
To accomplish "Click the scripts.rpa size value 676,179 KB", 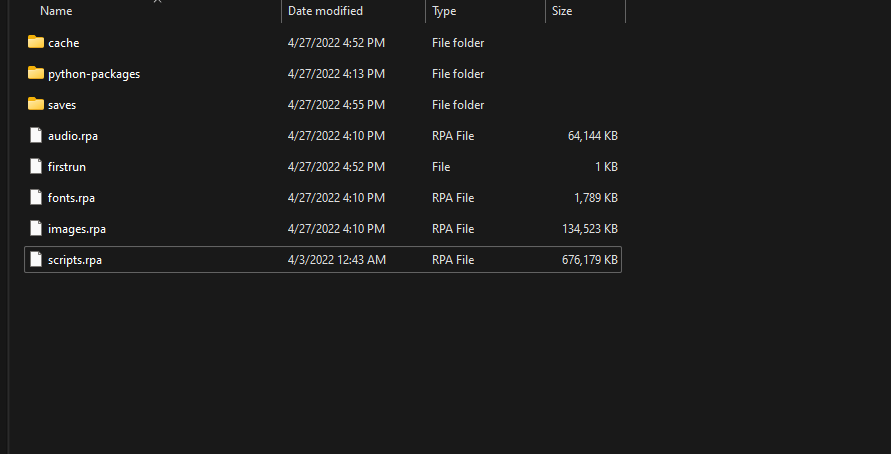I will 590,260.
